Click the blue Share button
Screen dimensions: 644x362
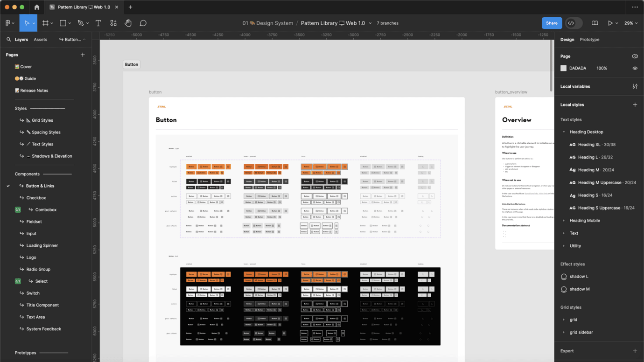[551, 23]
